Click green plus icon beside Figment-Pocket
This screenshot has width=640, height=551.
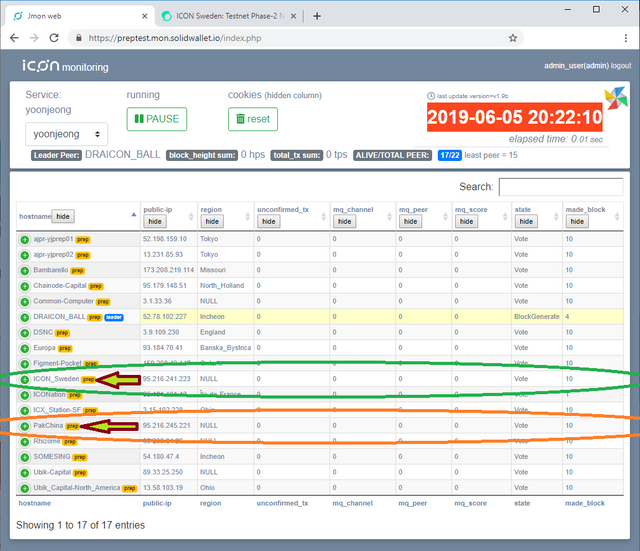[24, 364]
